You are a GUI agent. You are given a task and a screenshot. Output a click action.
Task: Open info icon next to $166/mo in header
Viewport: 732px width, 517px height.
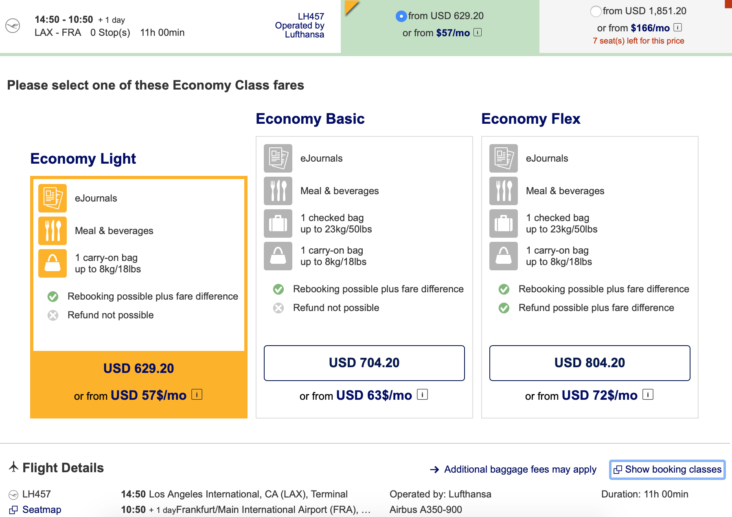click(678, 28)
